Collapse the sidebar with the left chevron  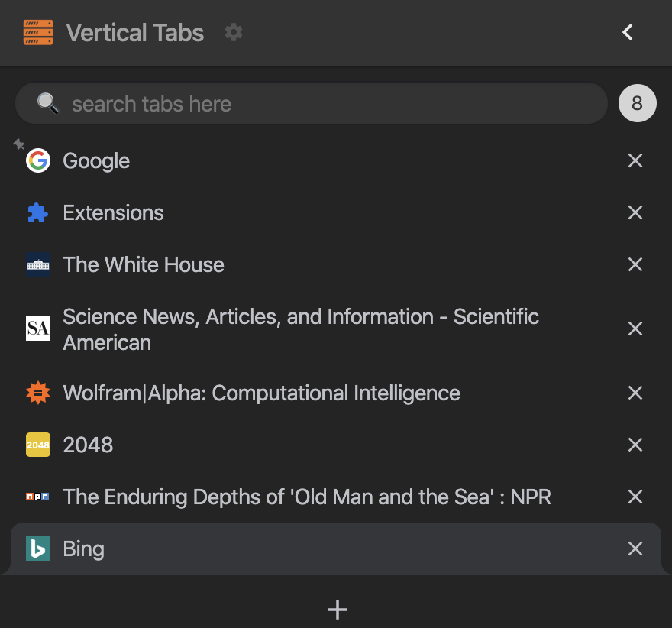pyautogui.click(x=628, y=32)
